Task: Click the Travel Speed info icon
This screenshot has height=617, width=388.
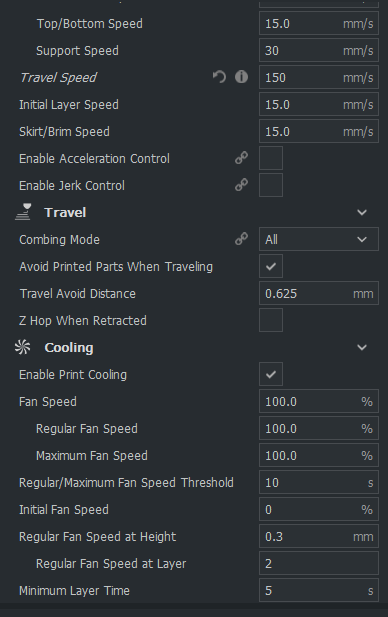Action: click(x=241, y=77)
